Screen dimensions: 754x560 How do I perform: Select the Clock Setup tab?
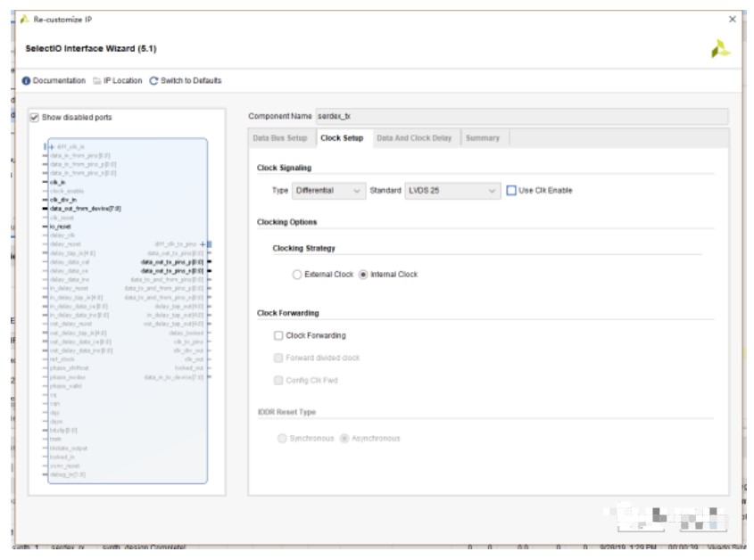point(342,138)
